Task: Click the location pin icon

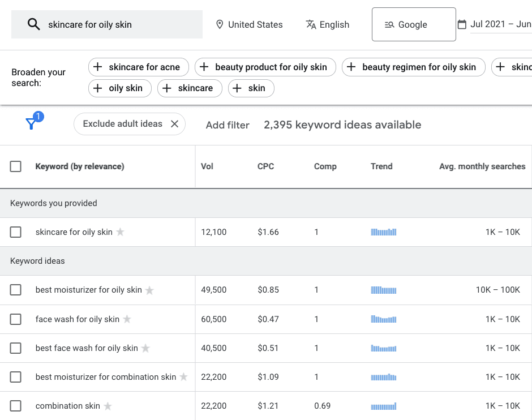Action: tap(220, 24)
